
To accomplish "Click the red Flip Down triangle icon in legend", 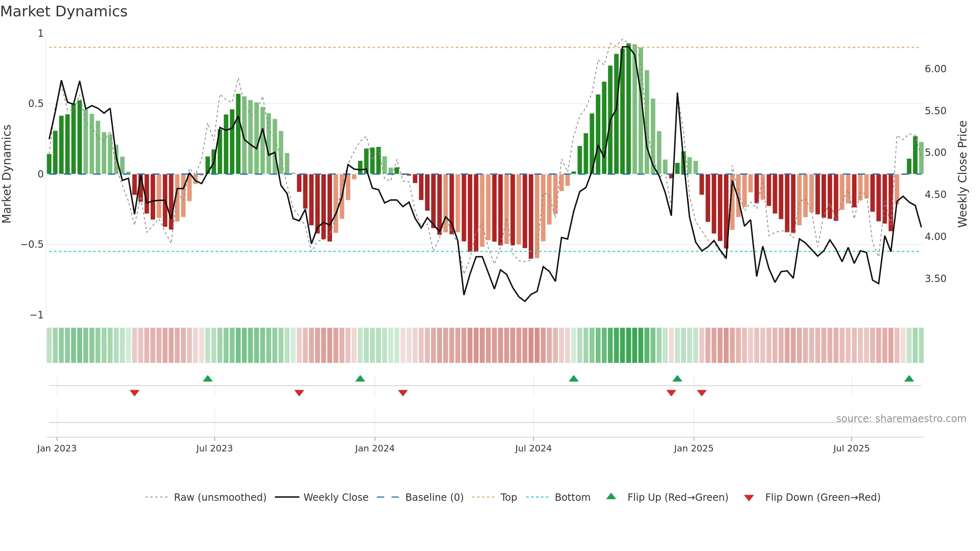I will (749, 498).
